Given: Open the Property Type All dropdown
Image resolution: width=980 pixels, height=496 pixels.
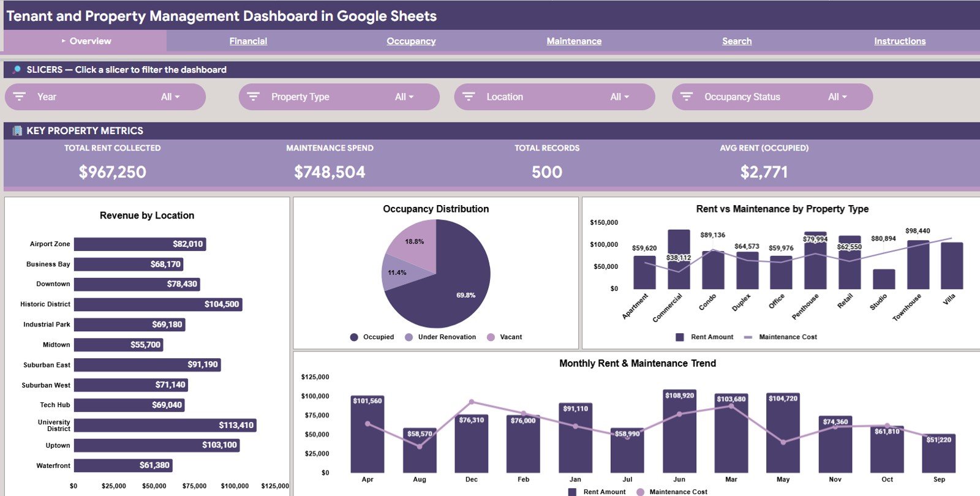Looking at the screenshot, I should click(404, 97).
